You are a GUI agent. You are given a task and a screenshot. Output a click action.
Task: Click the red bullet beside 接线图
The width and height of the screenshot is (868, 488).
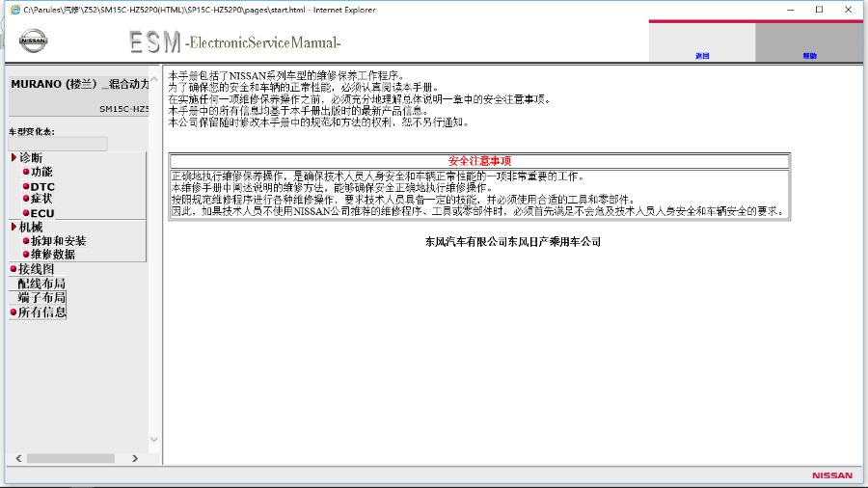pos(14,269)
